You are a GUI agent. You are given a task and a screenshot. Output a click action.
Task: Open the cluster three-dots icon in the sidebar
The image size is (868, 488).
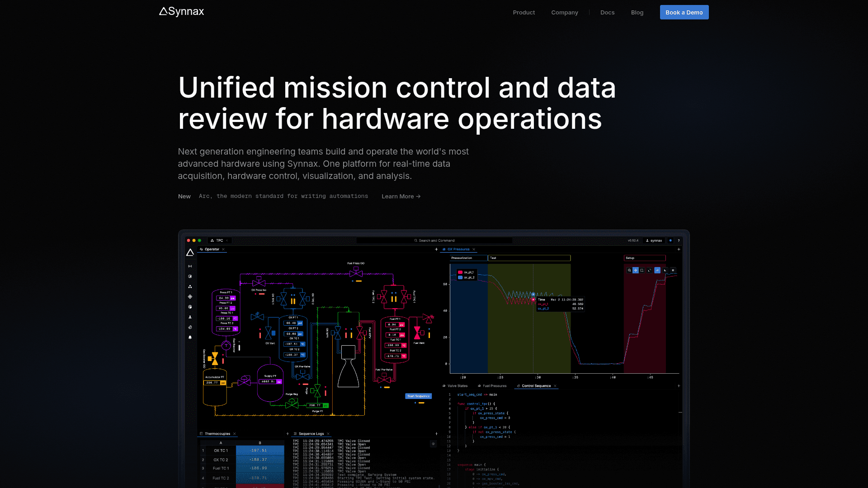[x=190, y=286]
